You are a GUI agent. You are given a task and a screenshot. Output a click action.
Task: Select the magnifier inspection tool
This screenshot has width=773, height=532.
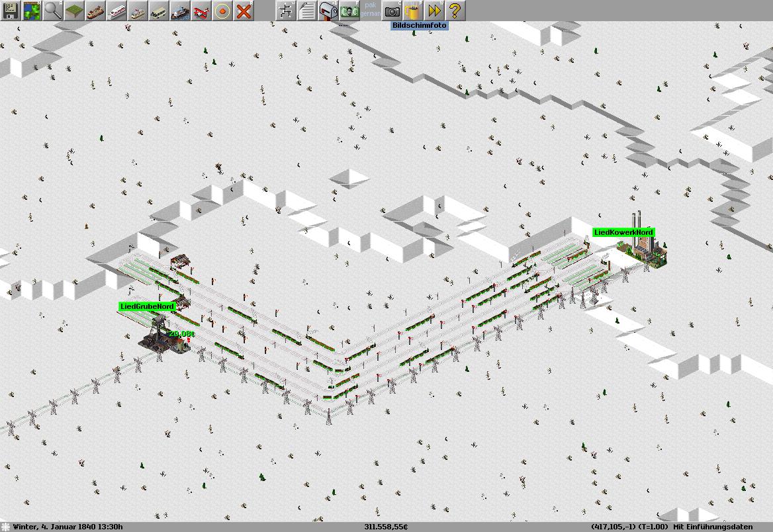pyautogui.click(x=53, y=11)
